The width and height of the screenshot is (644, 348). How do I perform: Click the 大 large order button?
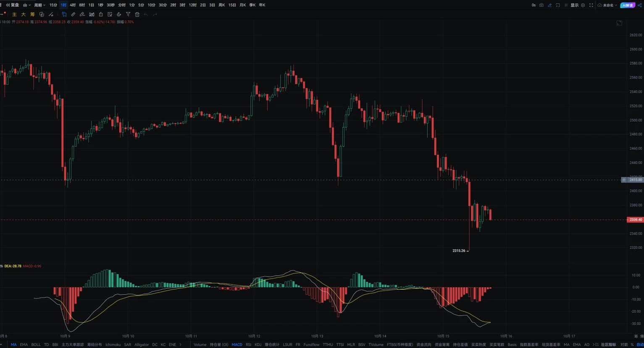[x=24, y=14]
